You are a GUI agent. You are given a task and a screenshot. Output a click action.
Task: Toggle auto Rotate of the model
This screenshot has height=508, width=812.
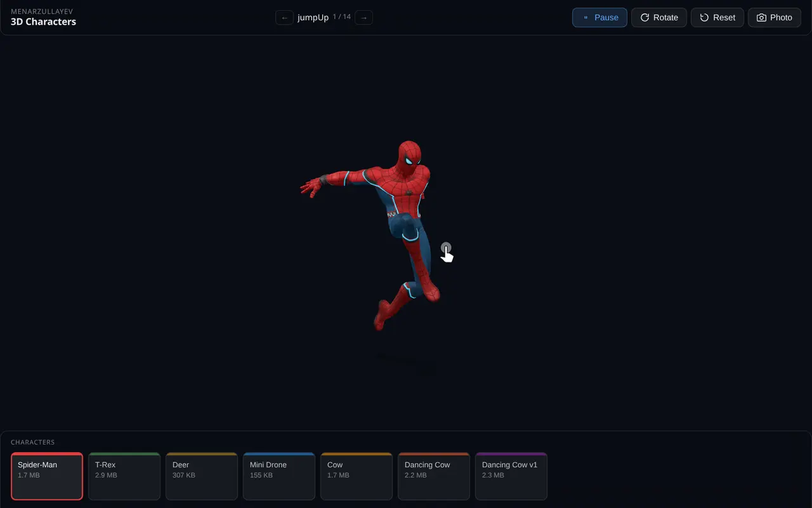coord(658,18)
